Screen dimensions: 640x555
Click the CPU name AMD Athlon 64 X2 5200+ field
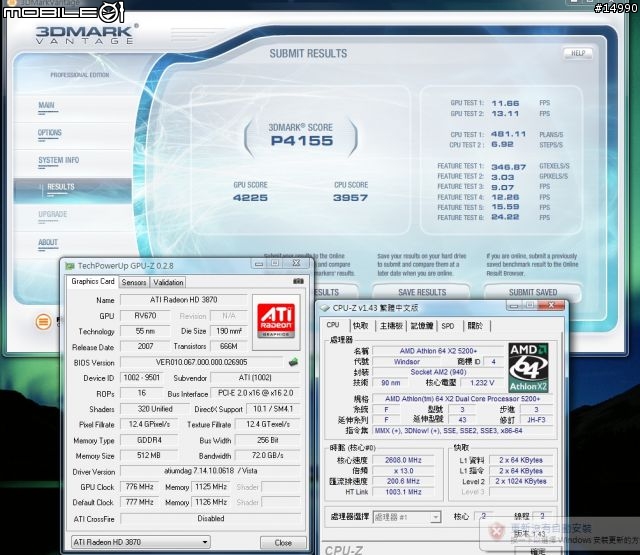[x=438, y=351]
